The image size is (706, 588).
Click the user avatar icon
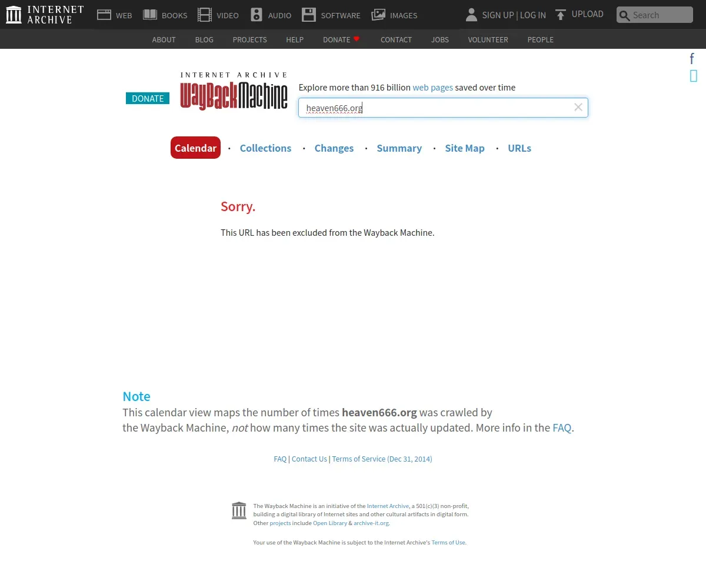pyautogui.click(x=471, y=15)
